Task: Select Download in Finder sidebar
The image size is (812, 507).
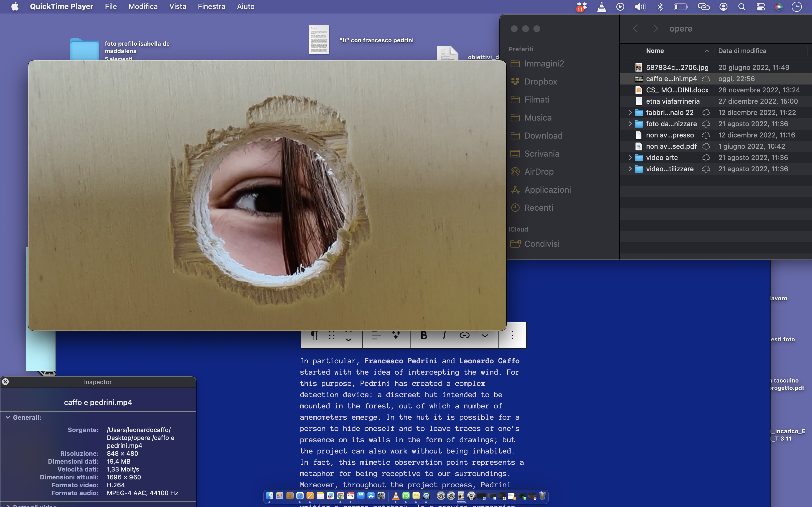Action: click(543, 135)
